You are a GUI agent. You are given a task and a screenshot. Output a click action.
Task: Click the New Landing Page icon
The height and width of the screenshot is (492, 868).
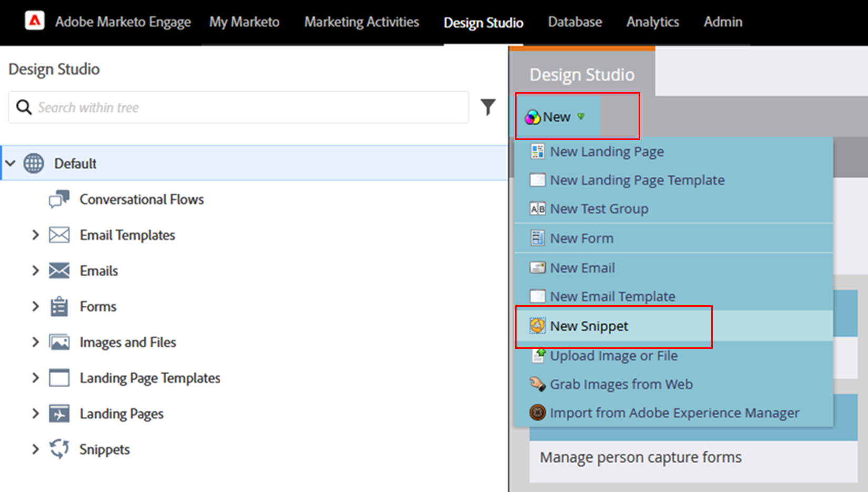[x=537, y=152]
